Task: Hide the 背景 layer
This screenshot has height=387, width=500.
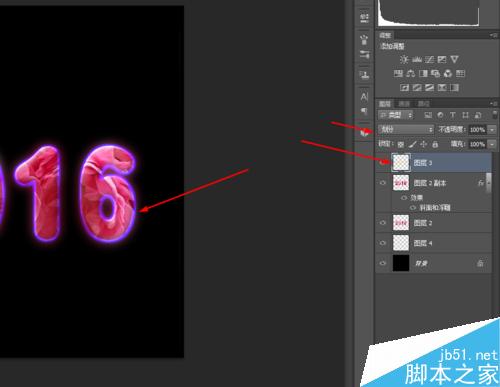Action: (x=383, y=263)
